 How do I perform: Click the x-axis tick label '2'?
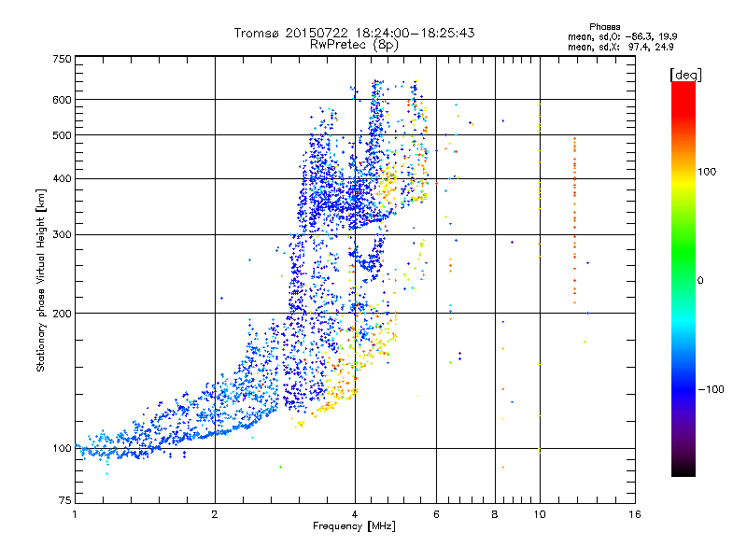215,514
